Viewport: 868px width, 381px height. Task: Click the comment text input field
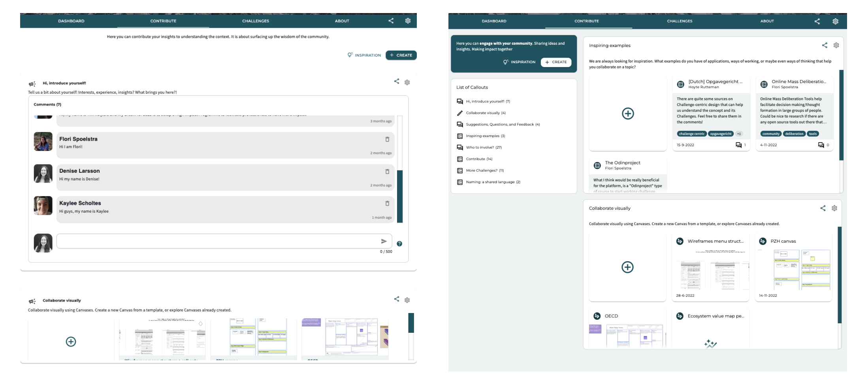(x=217, y=241)
